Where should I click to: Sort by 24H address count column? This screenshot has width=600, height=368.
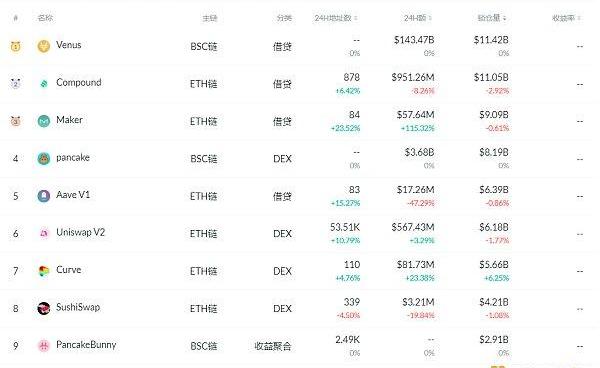coord(336,18)
